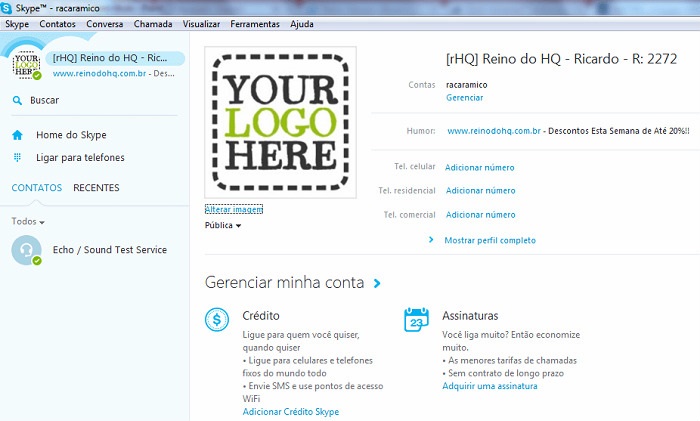Open the Skype menu
This screenshot has height=421, width=700.
click(x=17, y=24)
